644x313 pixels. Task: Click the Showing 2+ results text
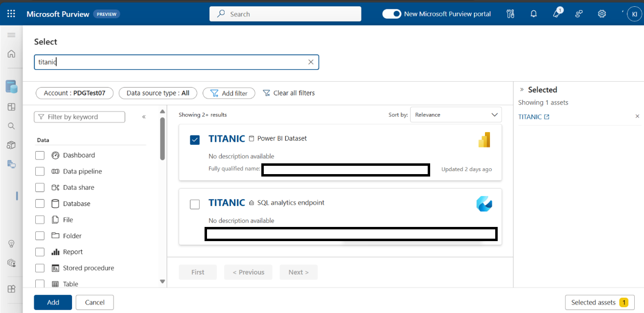(203, 115)
